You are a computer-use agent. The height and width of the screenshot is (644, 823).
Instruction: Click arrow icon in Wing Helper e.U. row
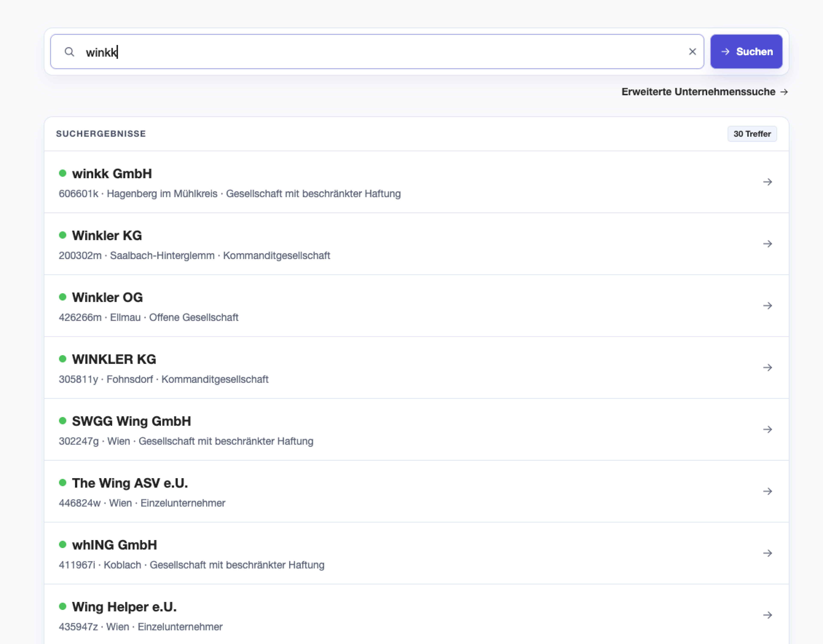pos(767,615)
